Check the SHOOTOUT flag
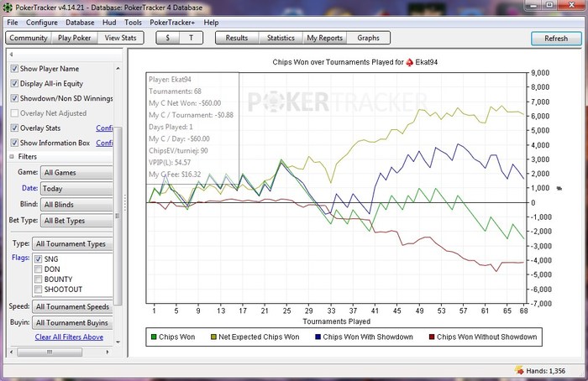Image resolution: width=588 pixels, height=381 pixels. click(x=38, y=290)
